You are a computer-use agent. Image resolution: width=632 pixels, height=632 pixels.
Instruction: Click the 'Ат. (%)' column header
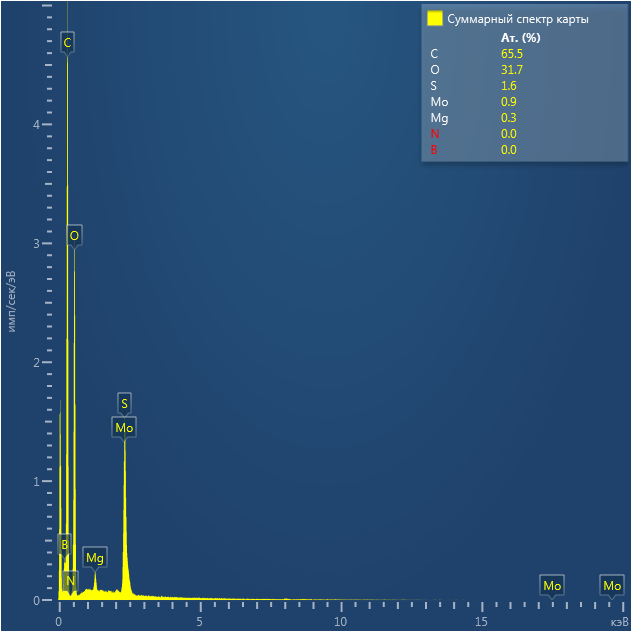coord(520,37)
